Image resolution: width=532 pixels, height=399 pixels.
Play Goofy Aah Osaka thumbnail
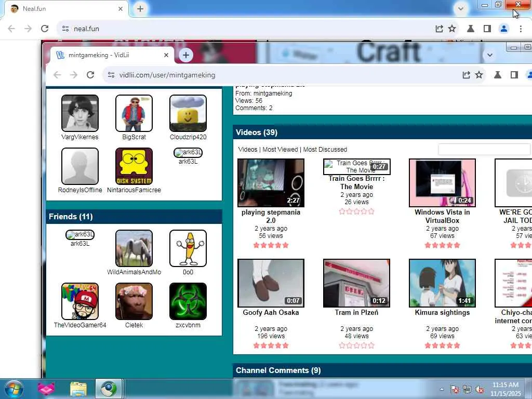[x=271, y=283]
